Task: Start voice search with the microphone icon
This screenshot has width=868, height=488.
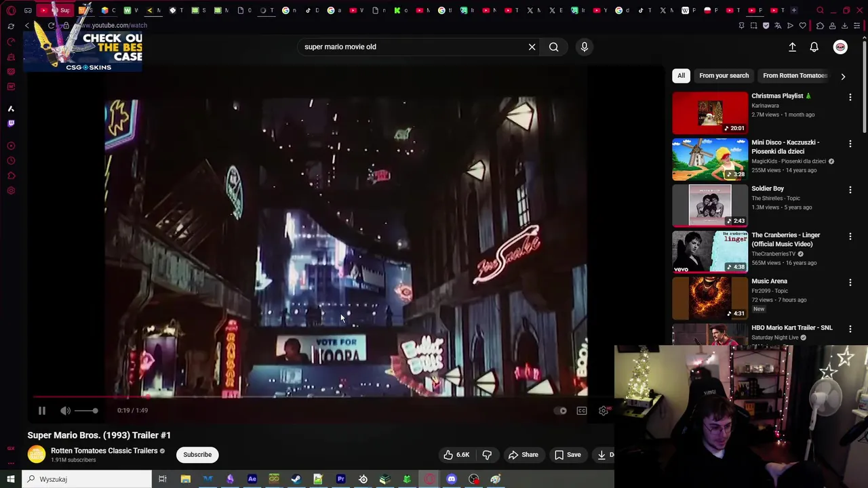Action: [585, 47]
